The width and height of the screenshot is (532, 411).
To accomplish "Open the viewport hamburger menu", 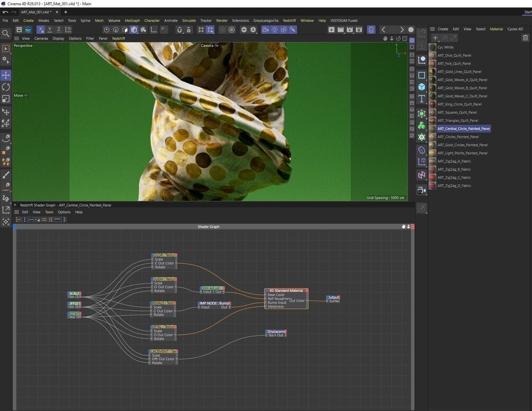I will pos(16,39).
